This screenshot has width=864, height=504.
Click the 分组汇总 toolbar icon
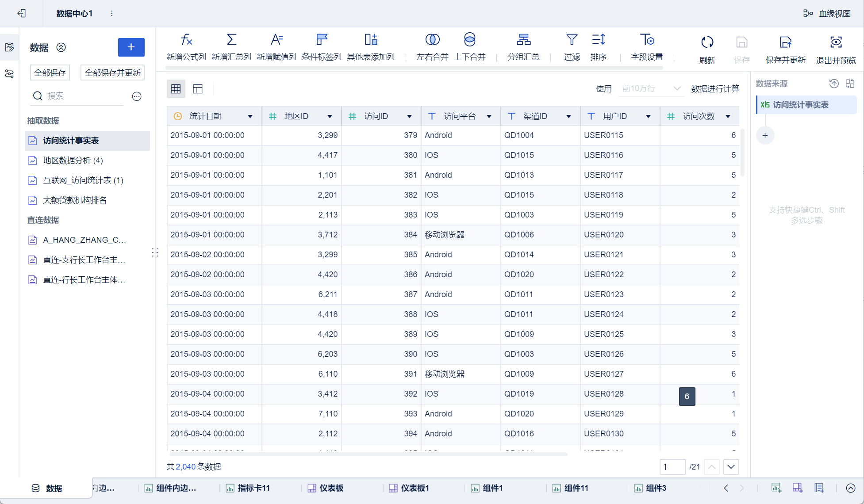523,40
